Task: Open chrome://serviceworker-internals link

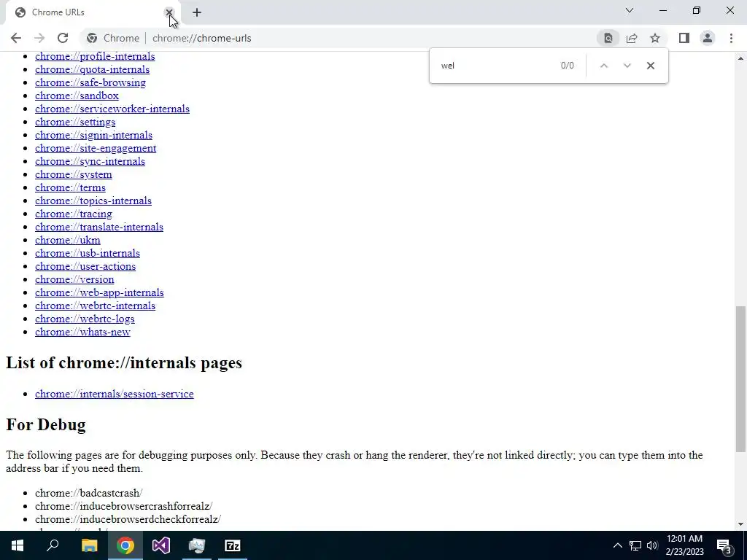Action: pos(112,109)
